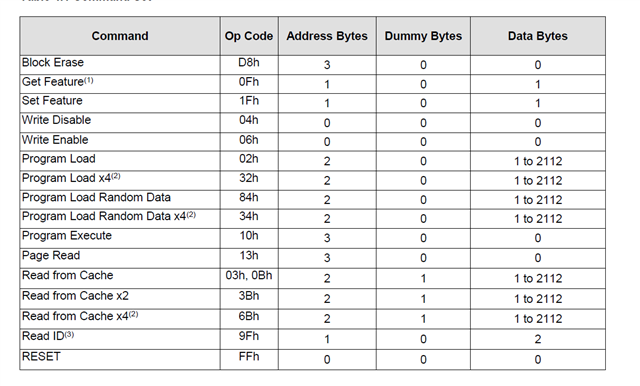
Task: Select the Get Feature command row
Action: pos(313,84)
